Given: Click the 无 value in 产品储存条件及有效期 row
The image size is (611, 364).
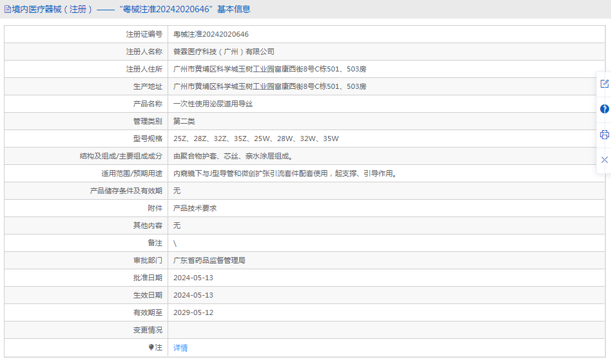Looking at the screenshot, I should tap(177, 191).
